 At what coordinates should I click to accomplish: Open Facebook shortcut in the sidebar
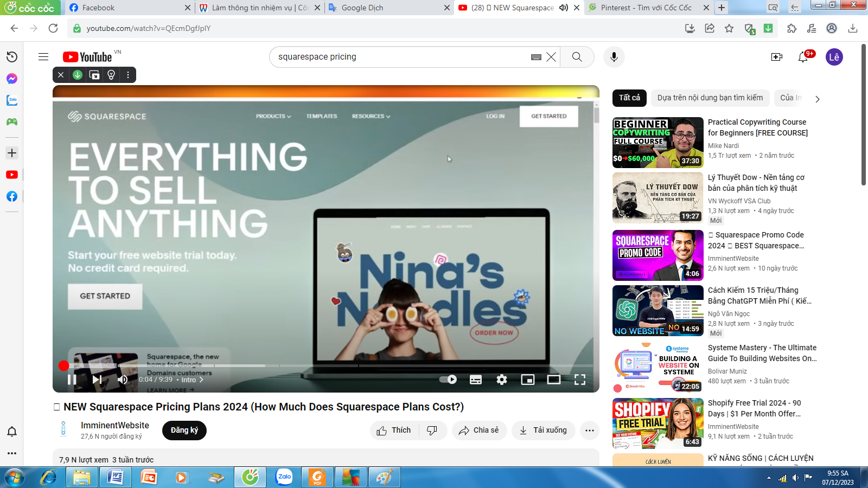(12, 196)
